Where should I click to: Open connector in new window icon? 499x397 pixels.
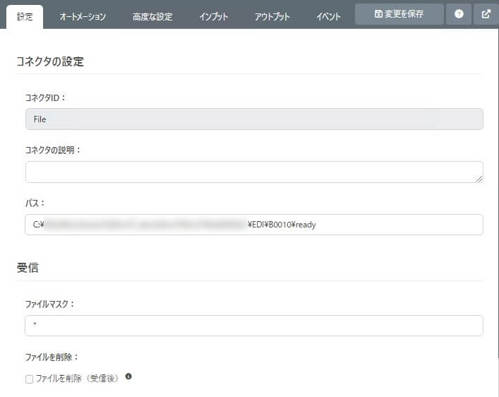[x=486, y=14]
